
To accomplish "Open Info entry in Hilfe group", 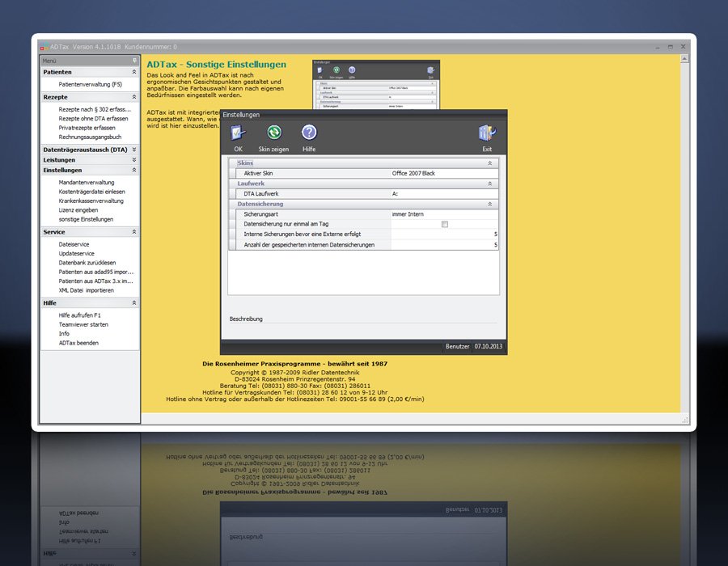I will pos(64,334).
